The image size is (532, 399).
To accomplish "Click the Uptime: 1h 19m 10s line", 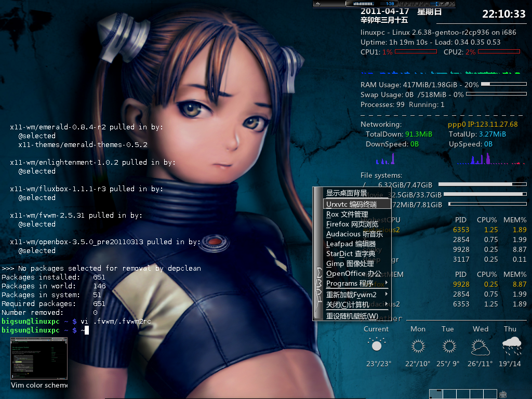I will pos(430,43).
